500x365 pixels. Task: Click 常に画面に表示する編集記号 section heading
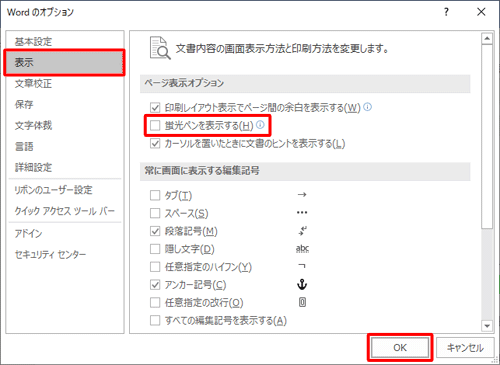click(202, 171)
